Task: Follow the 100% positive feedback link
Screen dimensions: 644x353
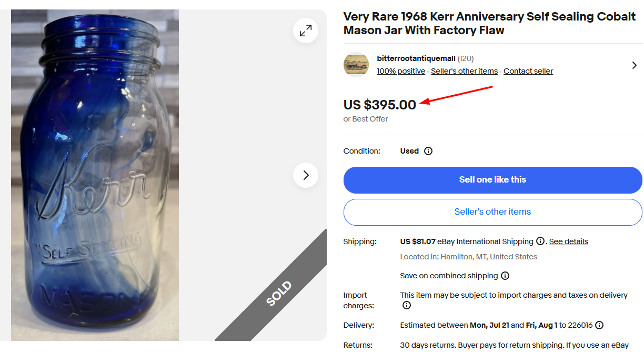Action: (x=400, y=71)
